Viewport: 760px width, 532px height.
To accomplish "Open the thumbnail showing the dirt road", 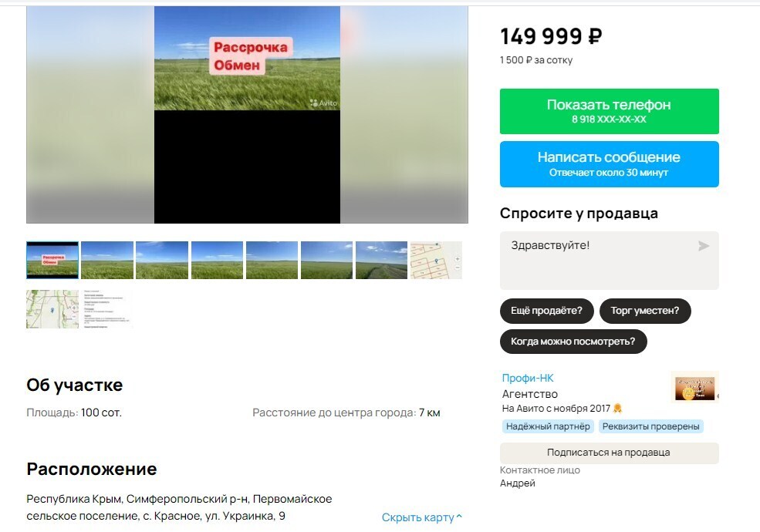I will (x=381, y=260).
